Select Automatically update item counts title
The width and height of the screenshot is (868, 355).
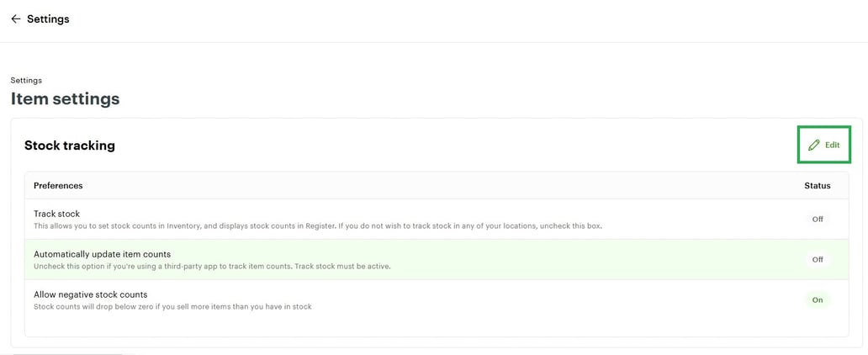coord(102,254)
